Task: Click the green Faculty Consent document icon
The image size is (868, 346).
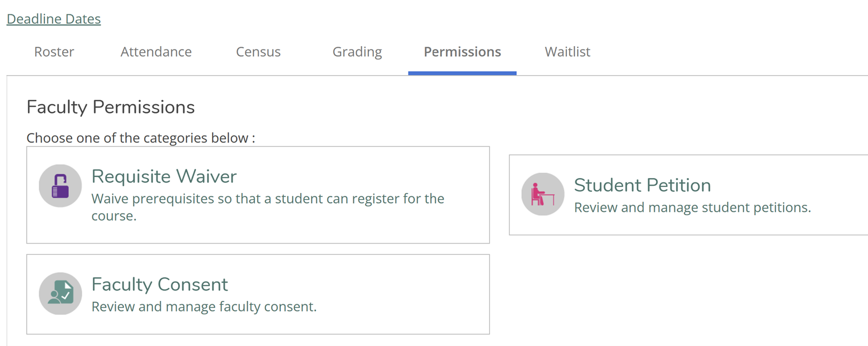Action: (x=60, y=294)
